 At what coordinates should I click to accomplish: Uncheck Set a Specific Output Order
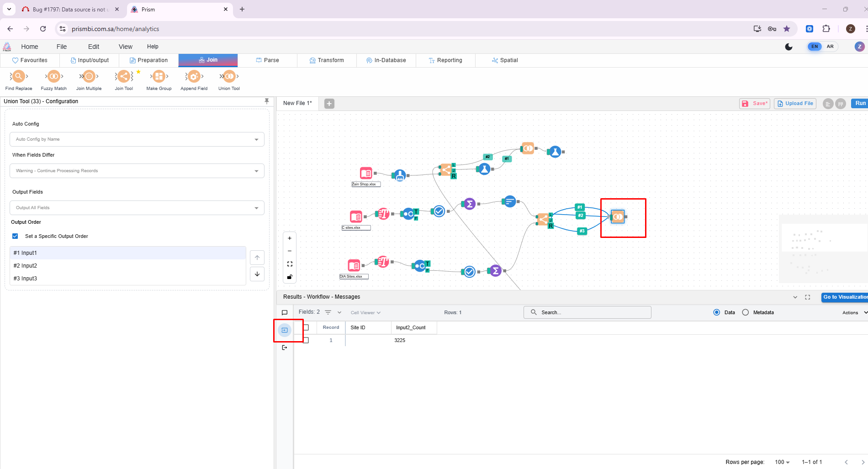pyautogui.click(x=15, y=236)
